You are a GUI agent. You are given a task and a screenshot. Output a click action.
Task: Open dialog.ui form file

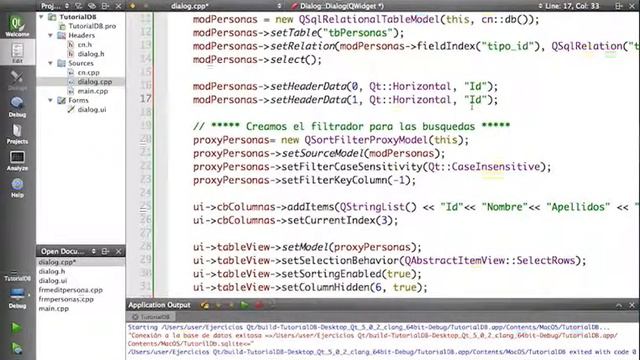click(91, 109)
